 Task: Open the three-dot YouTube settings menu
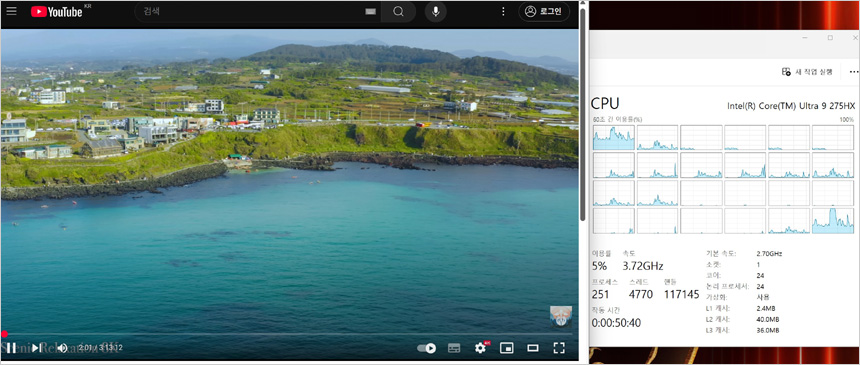click(503, 12)
